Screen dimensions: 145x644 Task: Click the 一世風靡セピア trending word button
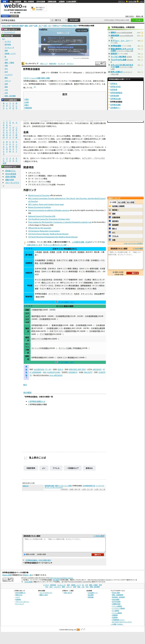click(73, 468)
